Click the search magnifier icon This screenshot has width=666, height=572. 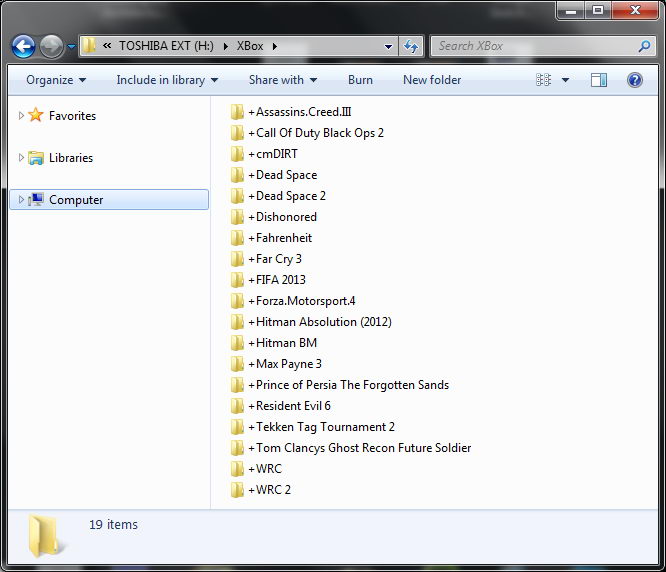644,46
